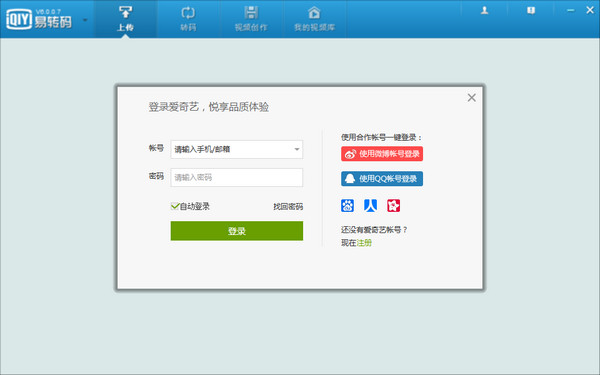600x375 pixels.
Task: Close the login dialog
Action: 471,98
